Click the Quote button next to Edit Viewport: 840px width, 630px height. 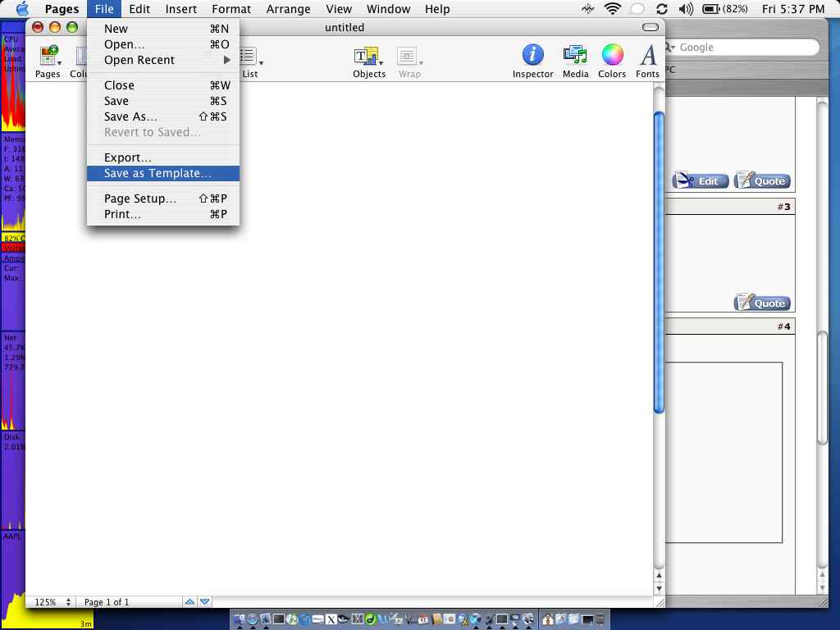coord(762,180)
